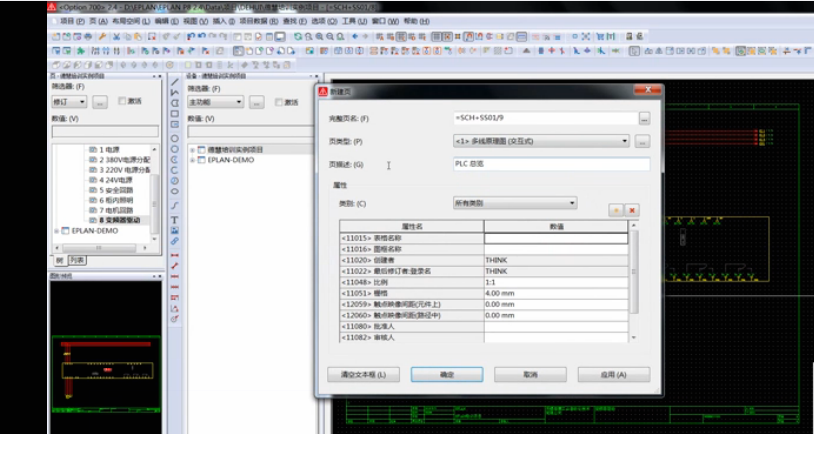Viewport: 814px width, 457px height.
Task: Toggle 激活 checkbox in device navigator filter
Action: click(279, 102)
